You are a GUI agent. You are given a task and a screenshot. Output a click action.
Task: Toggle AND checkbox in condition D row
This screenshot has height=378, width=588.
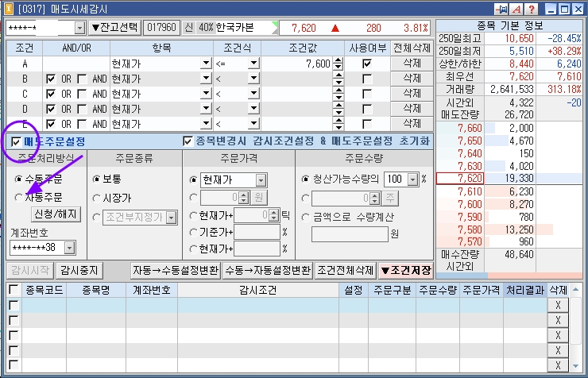[x=82, y=109]
